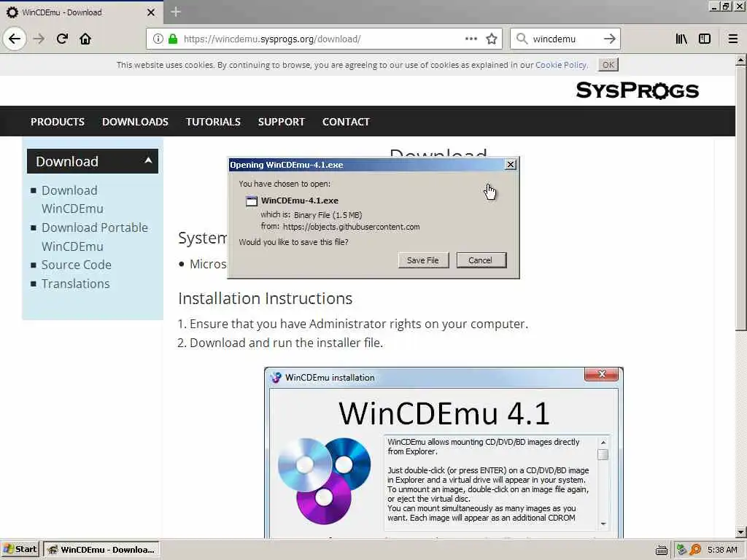Image resolution: width=747 pixels, height=560 pixels.
Task: Click the page vertical scrollbar thumb
Action: pyautogui.click(x=740, y=198)
